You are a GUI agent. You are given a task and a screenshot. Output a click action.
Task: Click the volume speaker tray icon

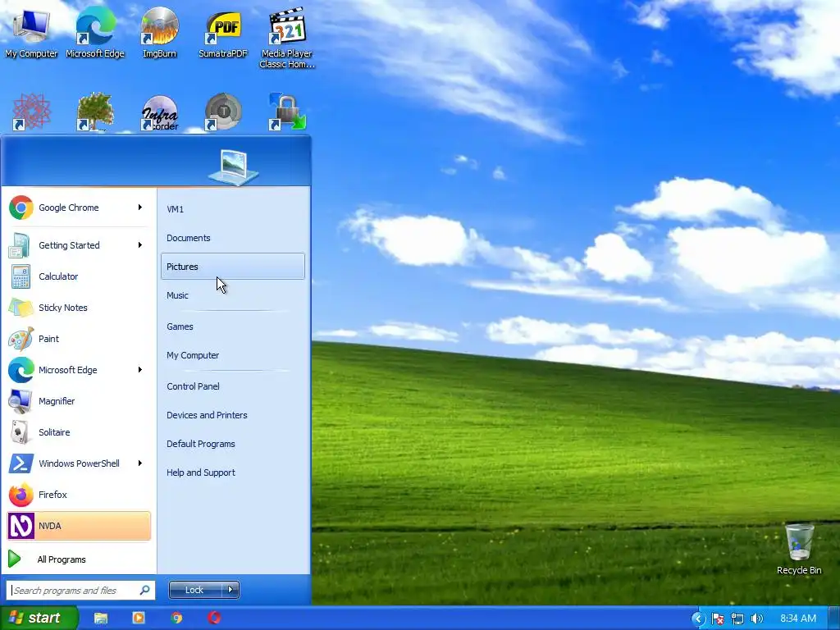pos(756,619)
